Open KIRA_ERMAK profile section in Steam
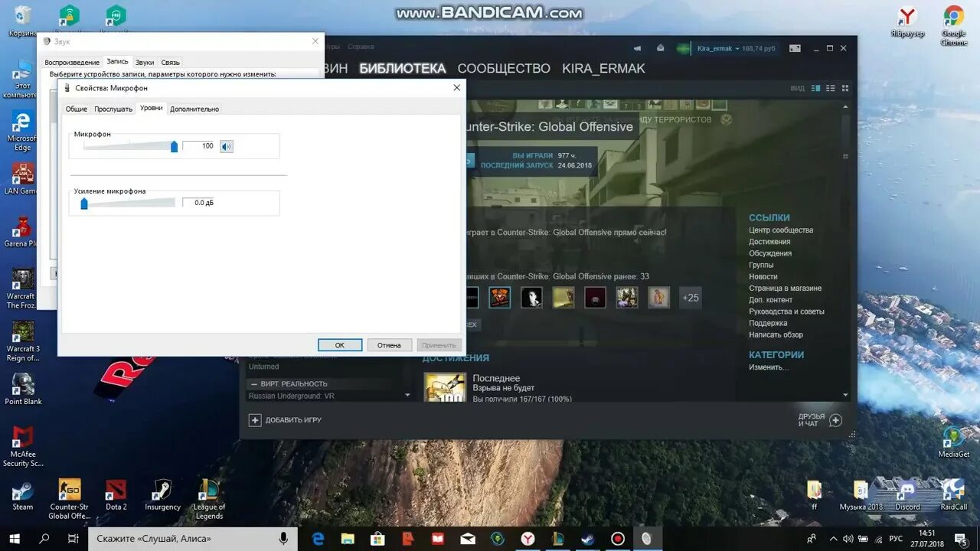 603,69
